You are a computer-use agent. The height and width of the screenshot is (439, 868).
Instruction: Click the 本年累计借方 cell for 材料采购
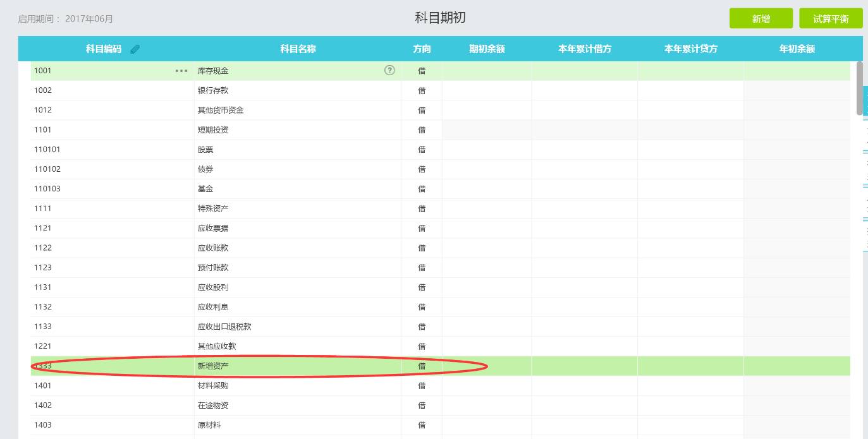tap(584, 385)
